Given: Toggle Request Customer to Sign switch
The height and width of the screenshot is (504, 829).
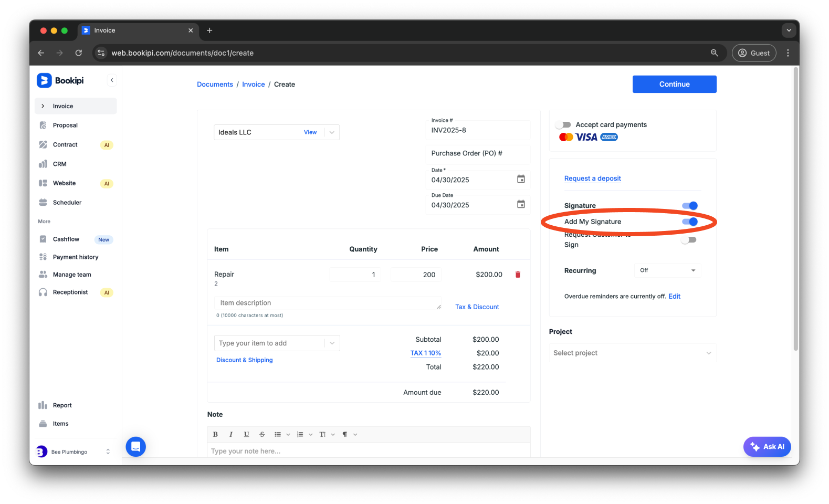Looking at the screenshot, I should pyautogui.click(x=689, y=240).
